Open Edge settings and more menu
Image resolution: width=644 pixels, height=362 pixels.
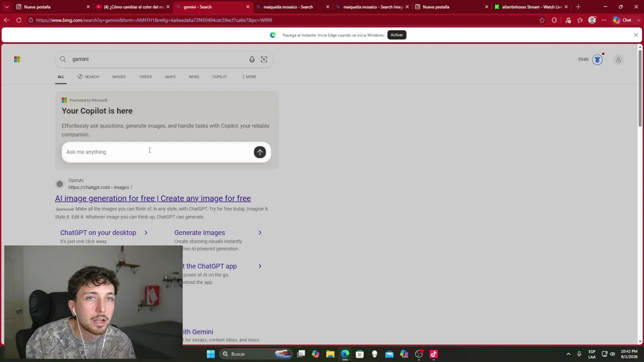(604, 20)
